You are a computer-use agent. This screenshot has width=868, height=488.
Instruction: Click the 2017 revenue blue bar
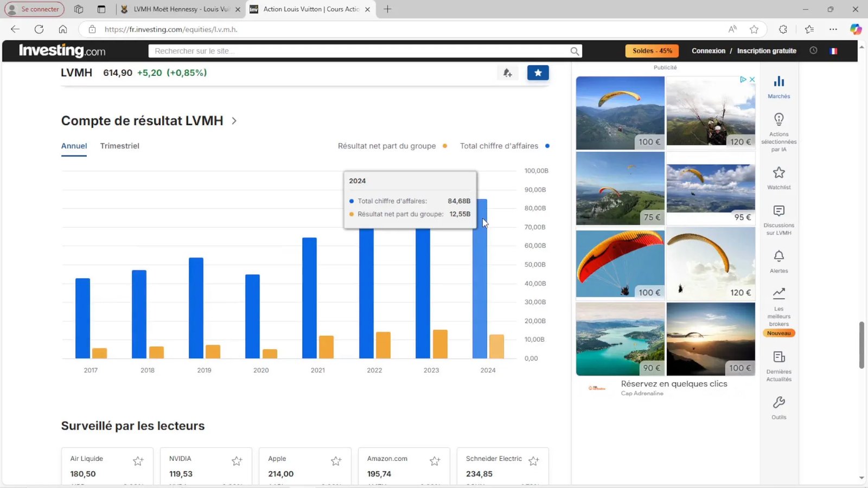click(83, 318)
